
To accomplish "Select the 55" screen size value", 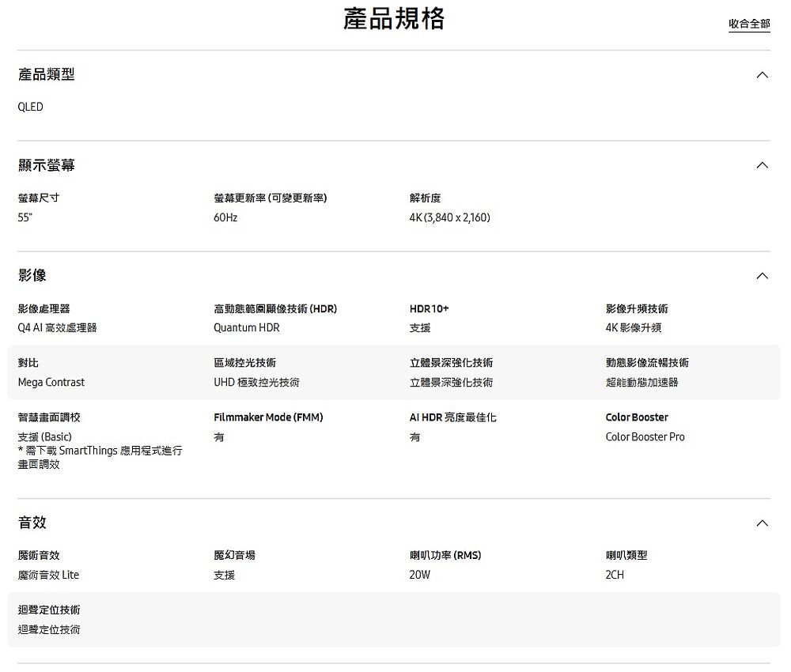I will pos(25,217).
